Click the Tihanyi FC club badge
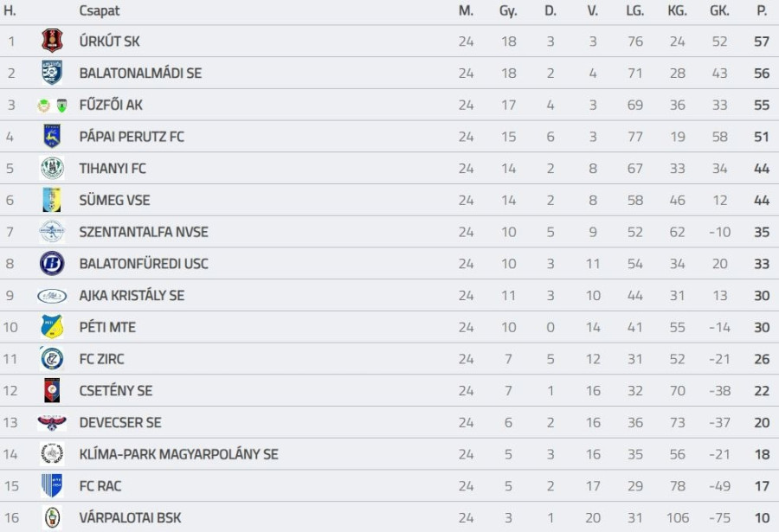The image size is (779, 532). click(x=52, y=168)
